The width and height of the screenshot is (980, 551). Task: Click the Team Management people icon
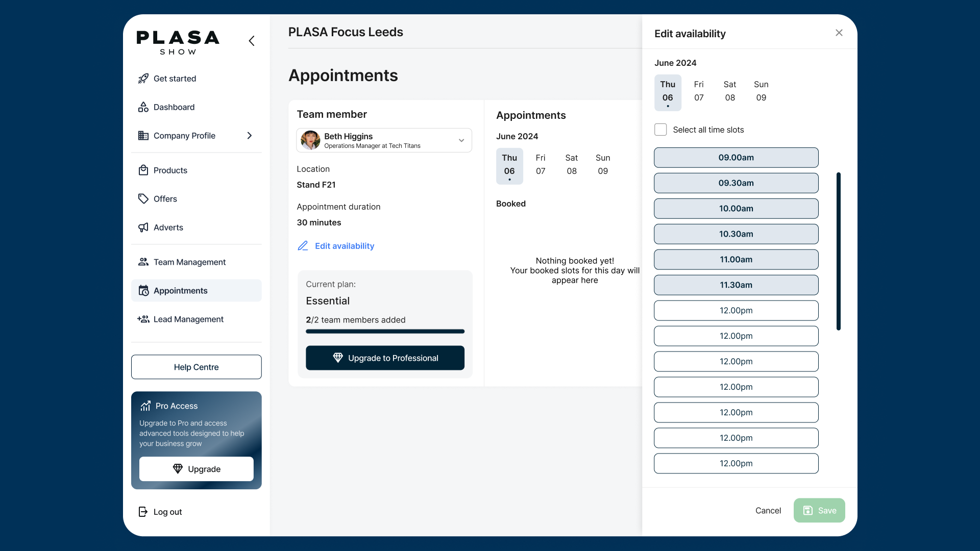pos(143,262)
